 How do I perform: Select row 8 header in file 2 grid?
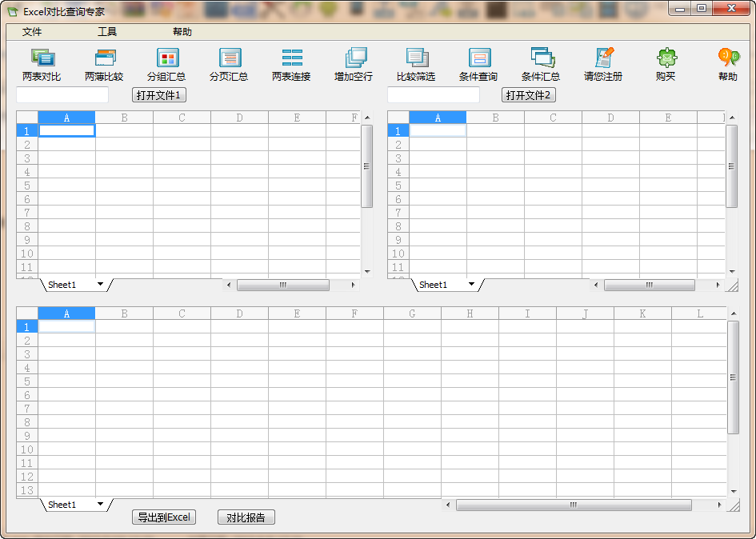tap(398, 226)
